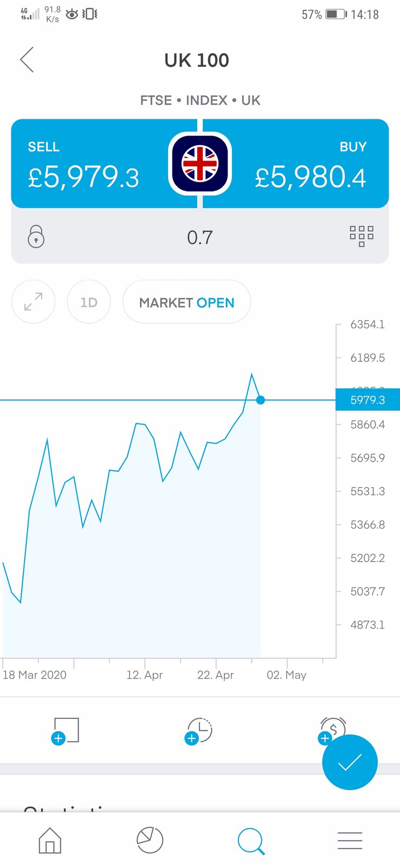Tap the padlock icon
The width and height of the screenshot is (400, 868).
click(36, 237)
